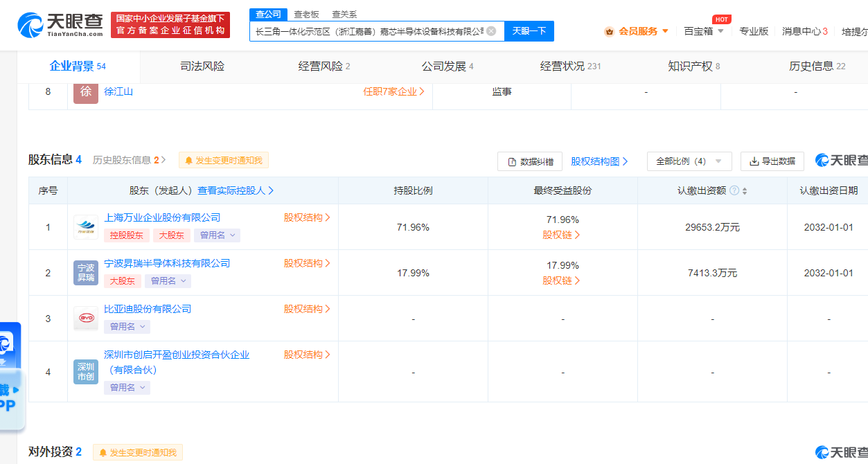Screen dimensions: 868x464
Task: Sort by 认缴出资额 using sort arrows
Action: point(745,191)
